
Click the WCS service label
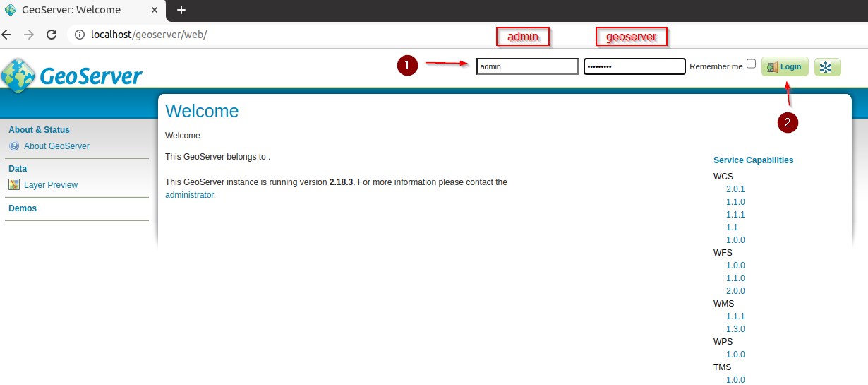(723, 177)
